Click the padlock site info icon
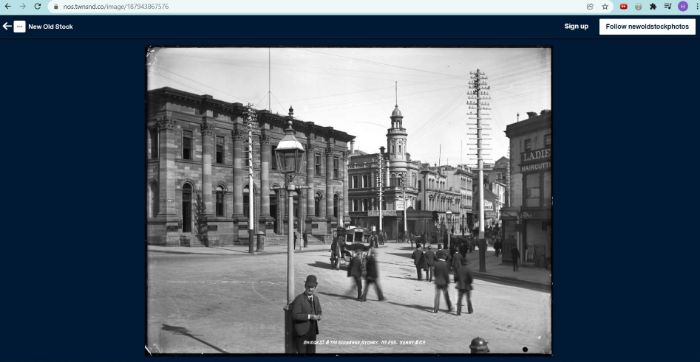Image resolution: width=700 pixels, height=362 pixels. 56,7
